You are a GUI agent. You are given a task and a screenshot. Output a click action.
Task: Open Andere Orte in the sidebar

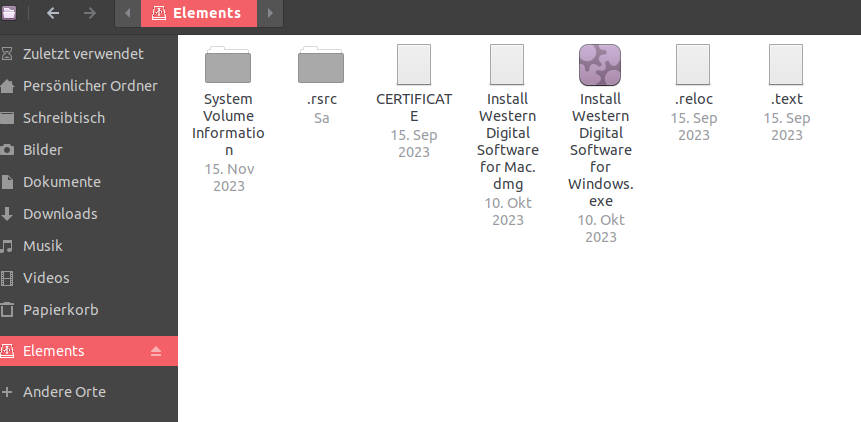[x=89, y=392]
